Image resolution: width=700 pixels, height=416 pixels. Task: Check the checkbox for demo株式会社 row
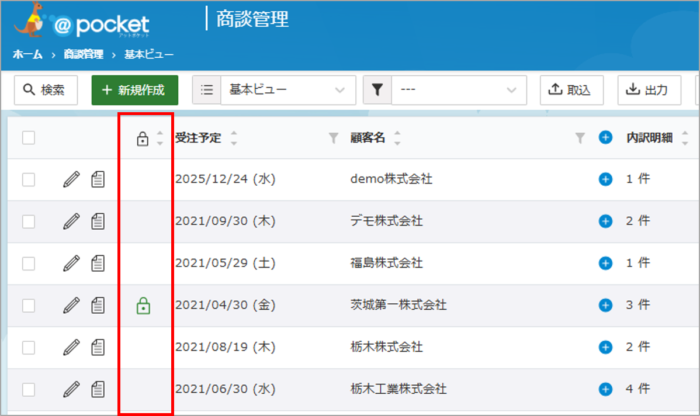pos(29,179)
